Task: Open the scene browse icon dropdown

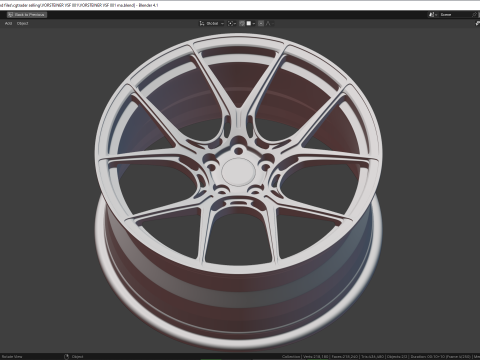Action: point(433,15)
